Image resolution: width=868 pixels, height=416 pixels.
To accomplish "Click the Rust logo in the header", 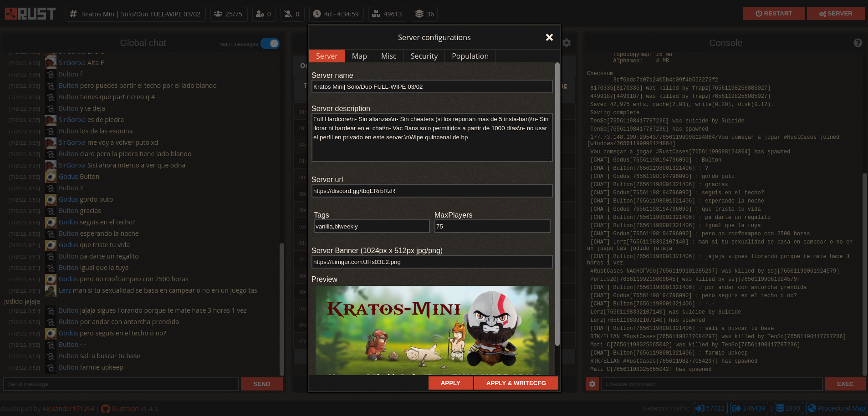I will pyautogui.click(x=31, y=14).
